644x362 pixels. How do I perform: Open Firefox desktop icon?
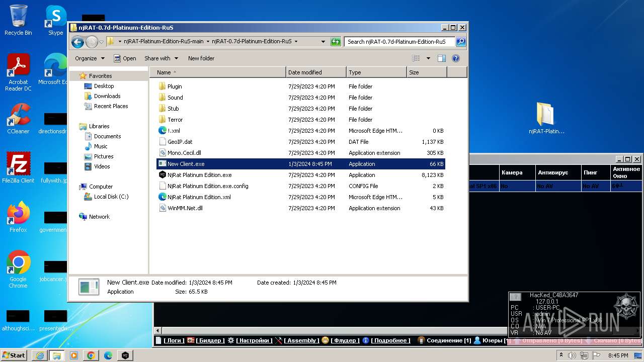point(18,217)
